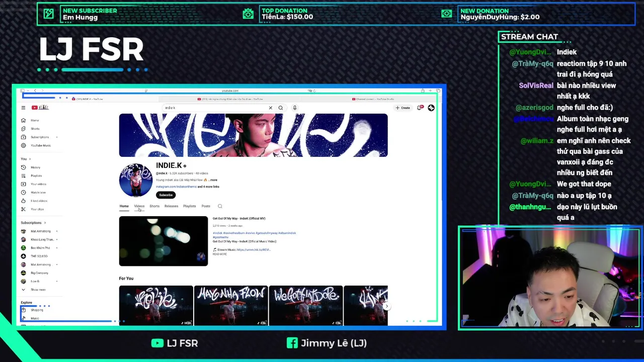
Task: Go back with browser back arrow
Action: coord(35,90)
